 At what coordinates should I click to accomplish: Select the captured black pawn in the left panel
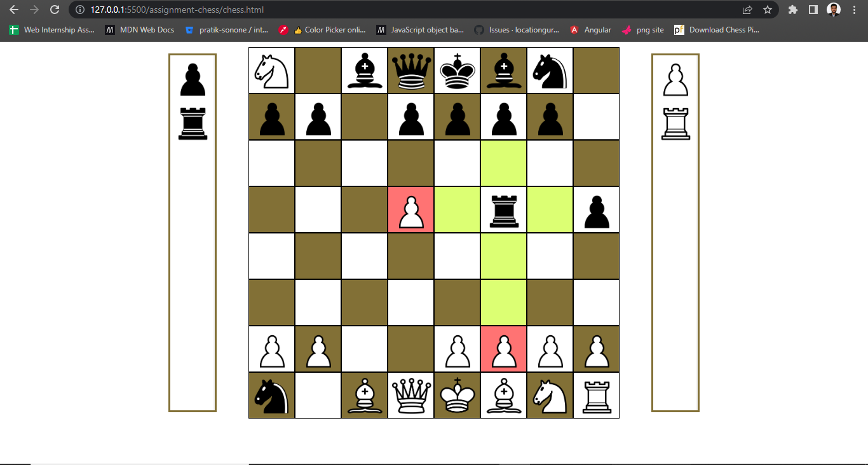pos(193,80)
